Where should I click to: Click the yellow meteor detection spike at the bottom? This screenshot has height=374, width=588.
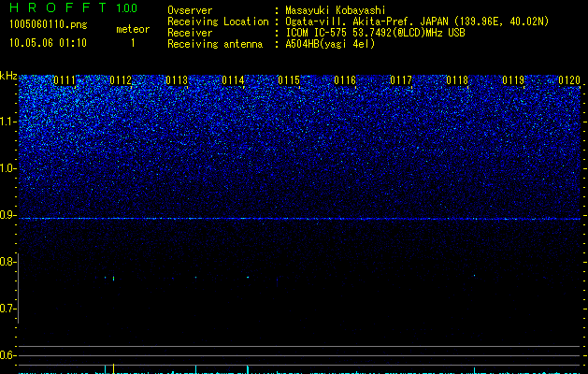(x=114, y=368)
